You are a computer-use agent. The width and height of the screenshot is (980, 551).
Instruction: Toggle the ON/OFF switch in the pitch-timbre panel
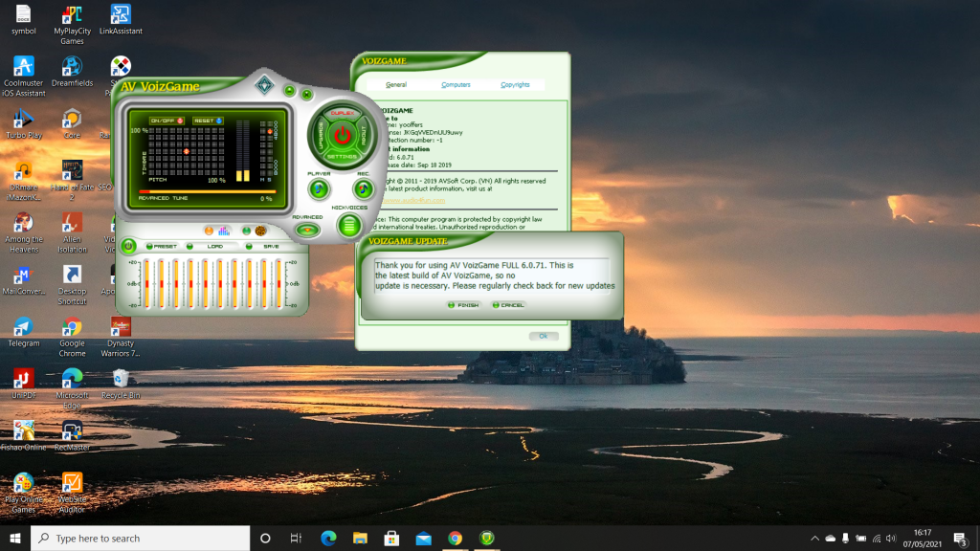(167, 121)
